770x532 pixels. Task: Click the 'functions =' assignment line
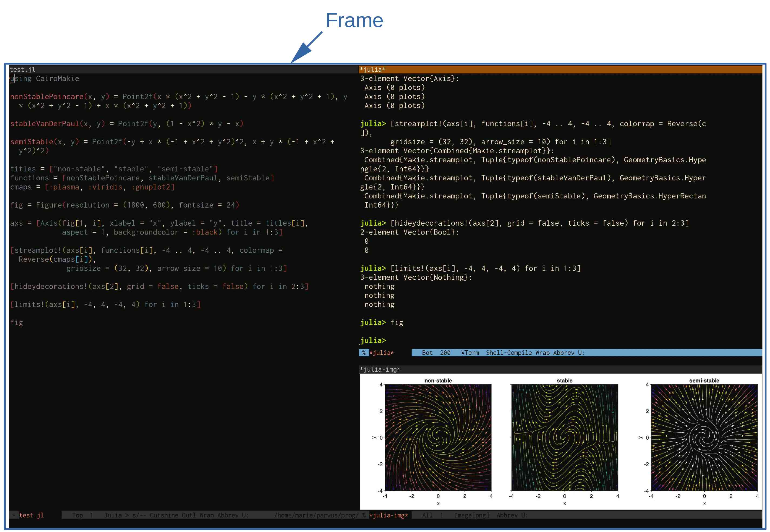coord(142,178)
